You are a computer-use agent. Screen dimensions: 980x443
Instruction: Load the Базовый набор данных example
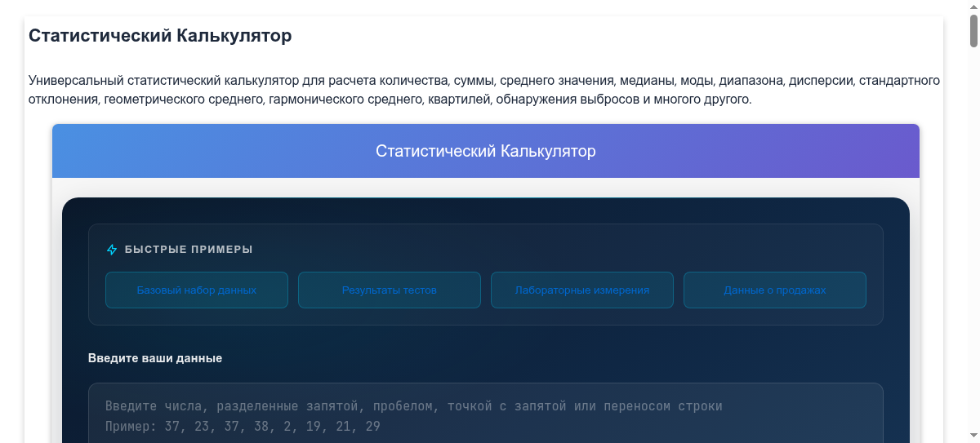(197, 290)
